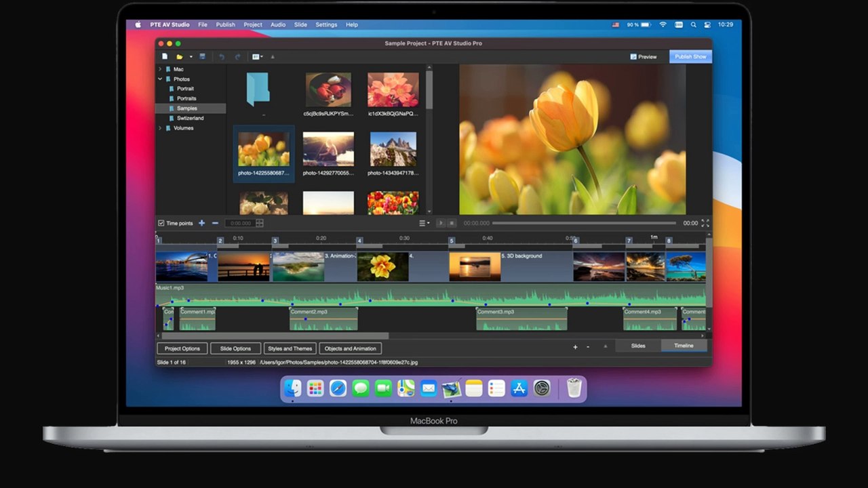
Task: Adjust the time point value stepper arrows
Action: tap(260, 223)
